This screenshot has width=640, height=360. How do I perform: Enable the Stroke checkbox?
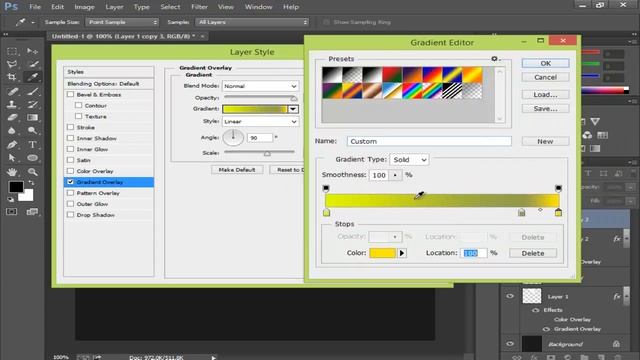pos(70,127)
